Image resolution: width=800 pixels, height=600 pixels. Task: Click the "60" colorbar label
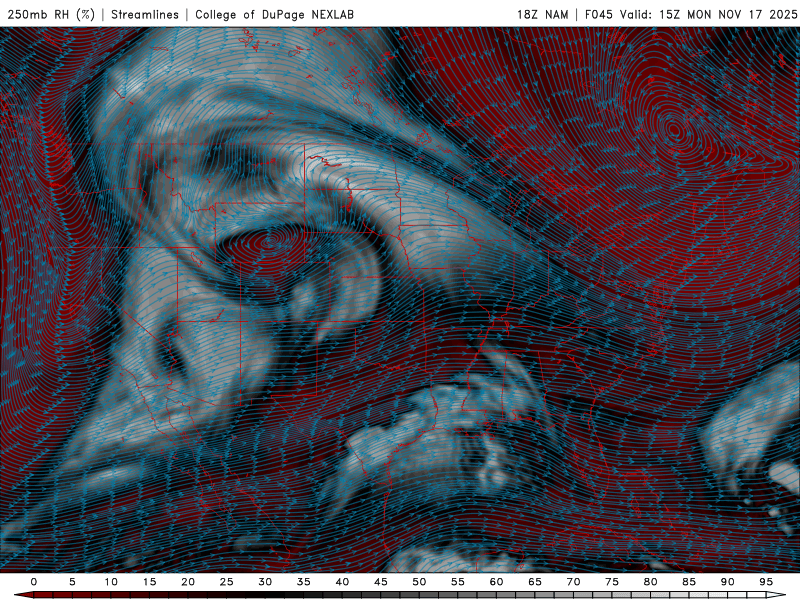tap(496, 582)
